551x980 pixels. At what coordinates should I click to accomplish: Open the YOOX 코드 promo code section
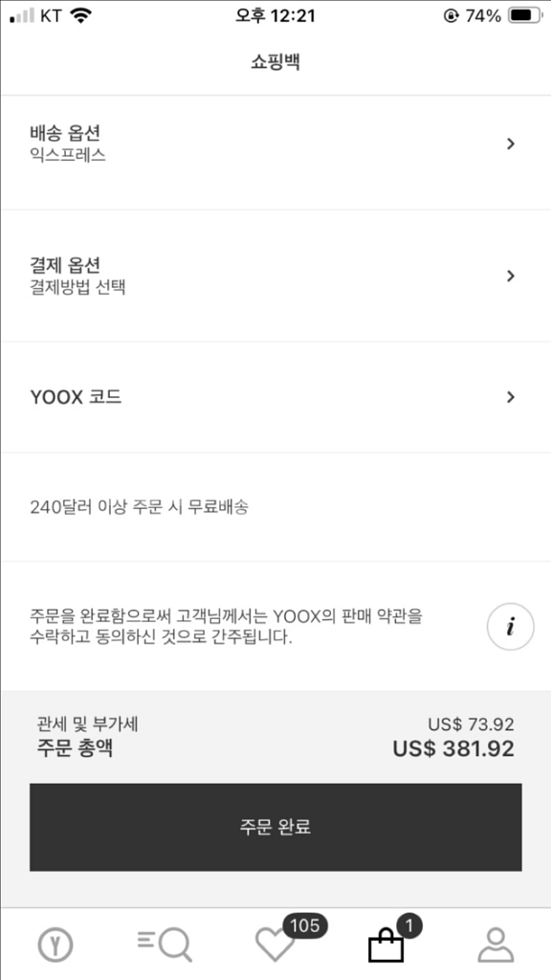[x=275, y=396]
